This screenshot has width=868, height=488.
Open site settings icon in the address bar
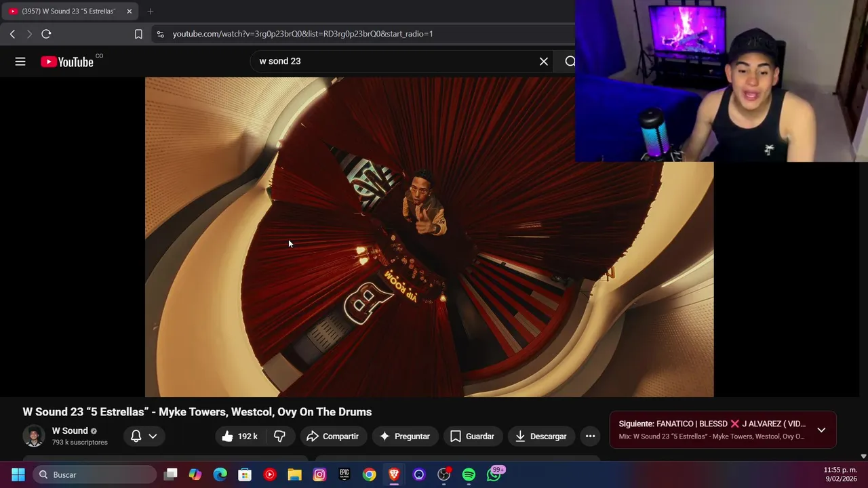[160, 34]
